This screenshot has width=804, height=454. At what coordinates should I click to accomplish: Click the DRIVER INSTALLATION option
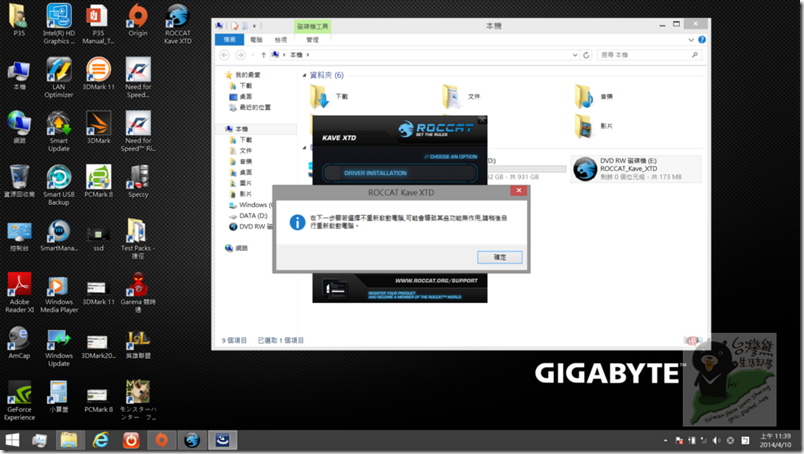[x=400, y=173]
